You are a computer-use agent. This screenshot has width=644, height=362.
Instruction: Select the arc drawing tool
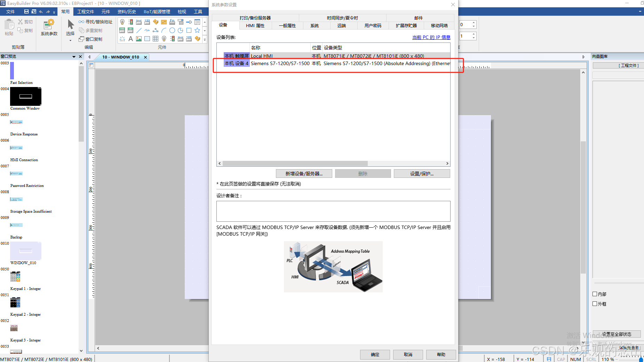click(x=164, y=30)
